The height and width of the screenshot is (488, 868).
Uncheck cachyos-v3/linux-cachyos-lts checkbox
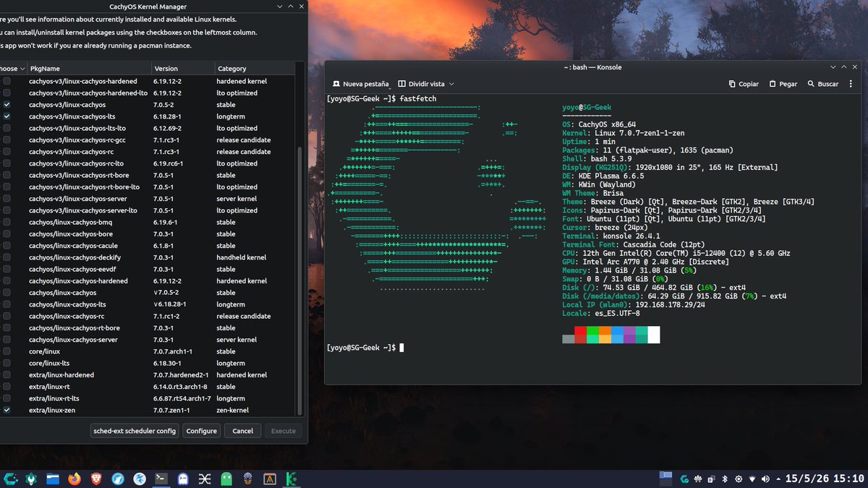[7, 116]
